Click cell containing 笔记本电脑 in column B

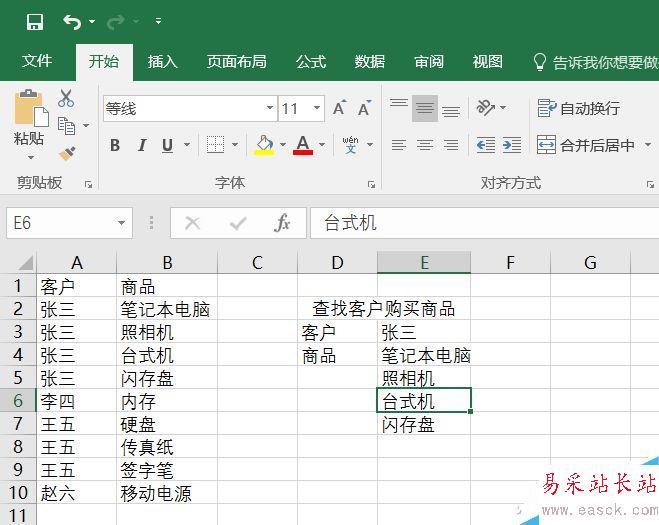point(166,310)
